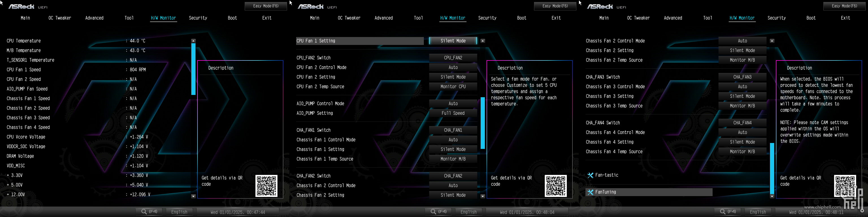
Task: Click the scroll-down arrow beside the +12.00V reading
Action: click(x=194, y=196)
